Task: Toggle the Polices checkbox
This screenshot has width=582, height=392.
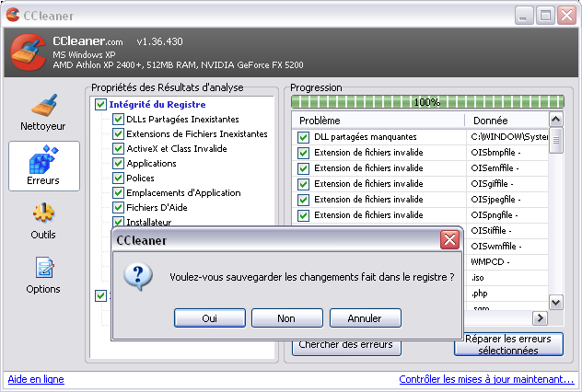Action: 118,178
